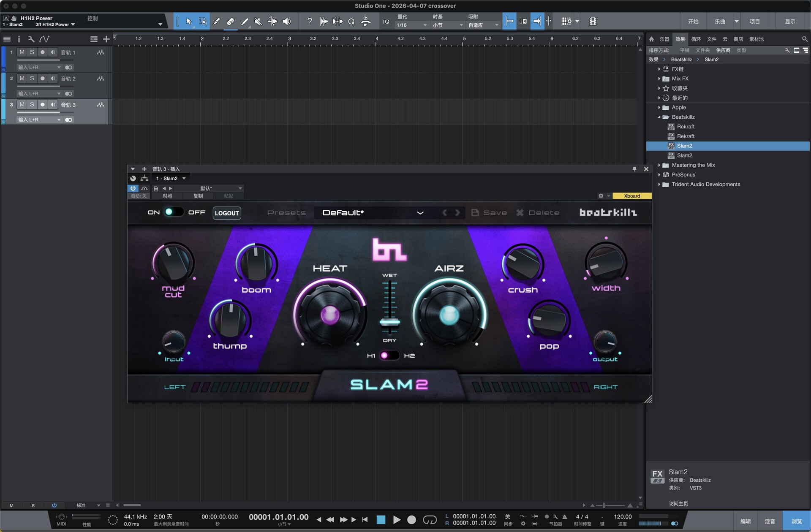Mute track 音轨 3

point(22,105)
